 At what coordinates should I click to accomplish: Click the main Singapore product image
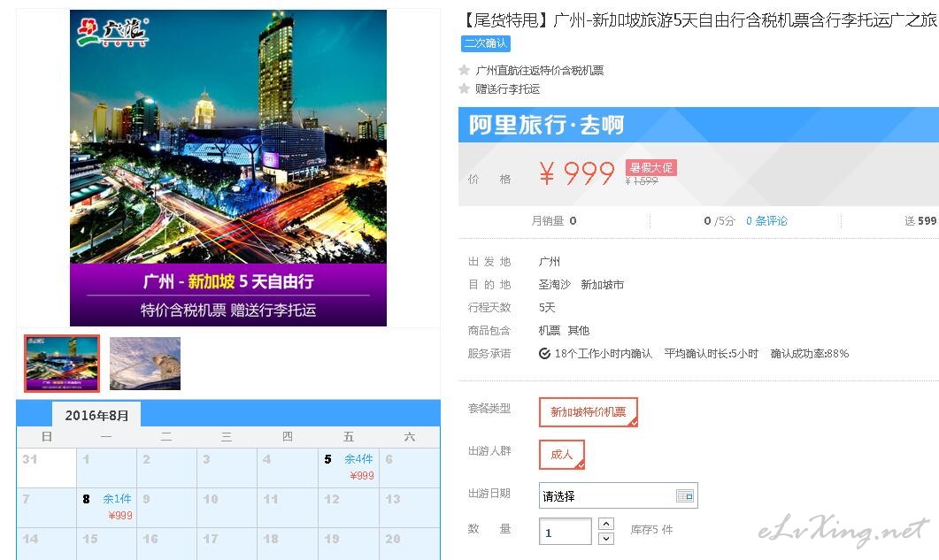click(228, 168)
